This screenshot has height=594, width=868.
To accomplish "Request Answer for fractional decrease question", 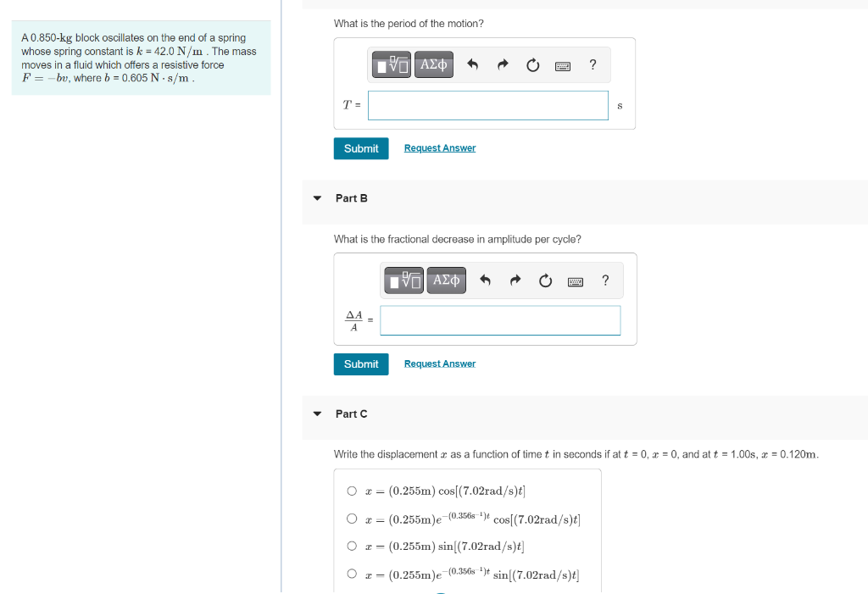I will 440,364.
